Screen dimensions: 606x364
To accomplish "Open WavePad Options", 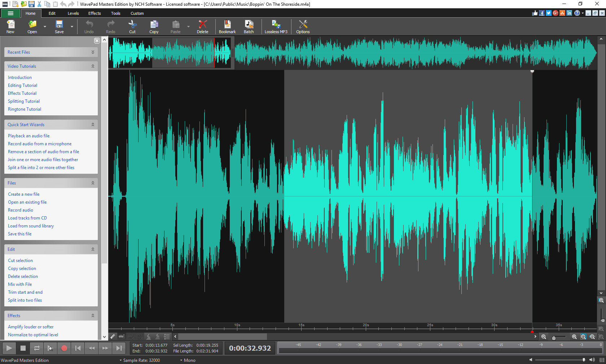I will point(303,26).
